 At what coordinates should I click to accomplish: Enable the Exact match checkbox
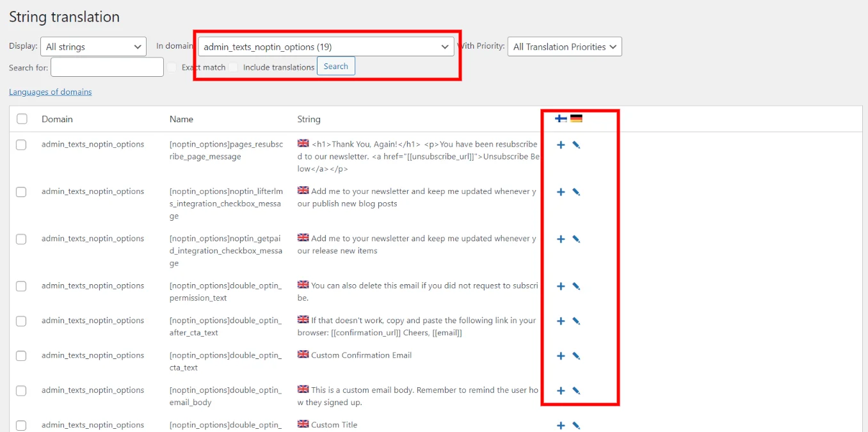pos(172,67)
